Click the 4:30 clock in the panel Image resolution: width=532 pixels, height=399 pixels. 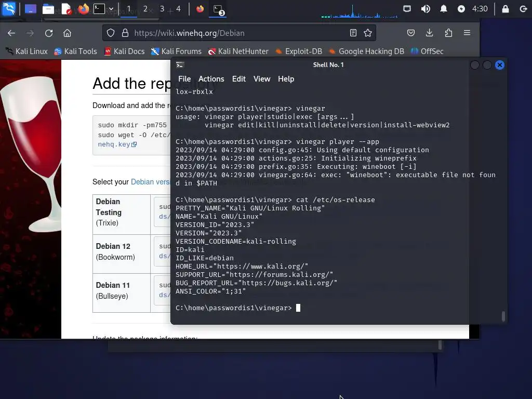[x=480, y=9]
